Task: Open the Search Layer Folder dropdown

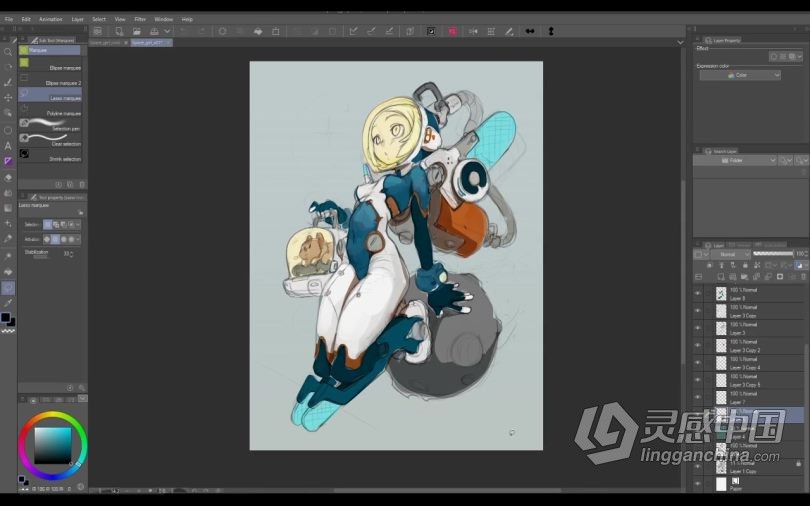Action: click(735, 161)
